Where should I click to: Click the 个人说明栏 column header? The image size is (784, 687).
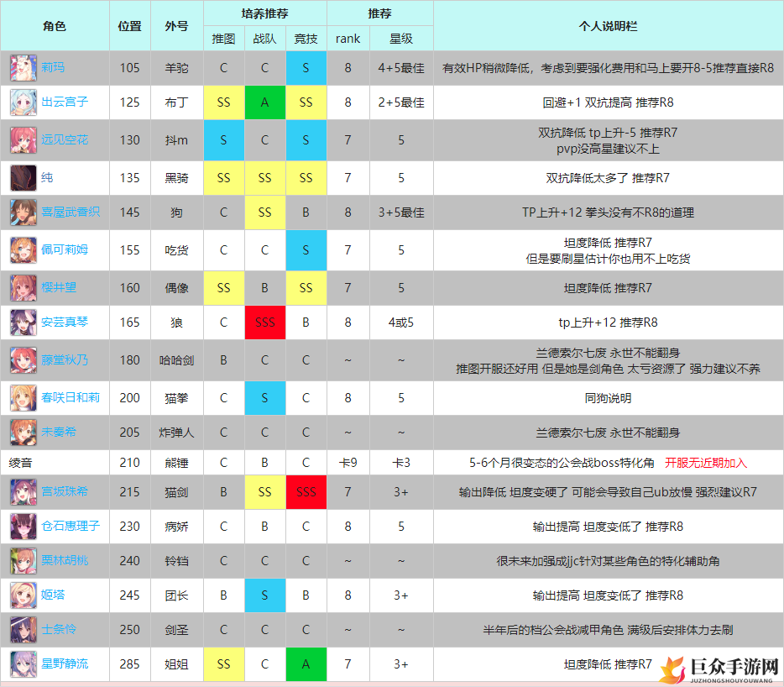click(608, 26)
